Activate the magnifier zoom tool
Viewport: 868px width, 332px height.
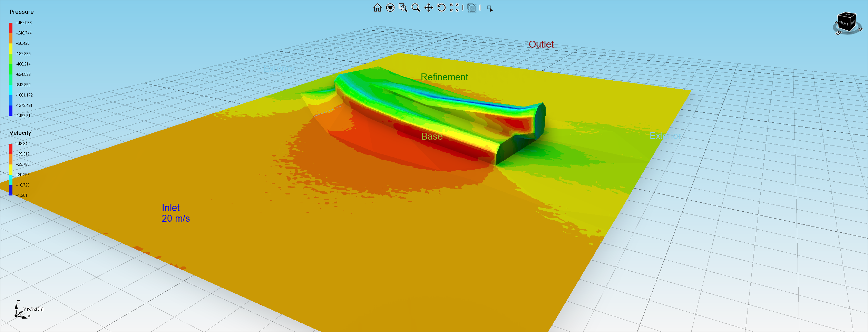(416, 8)
